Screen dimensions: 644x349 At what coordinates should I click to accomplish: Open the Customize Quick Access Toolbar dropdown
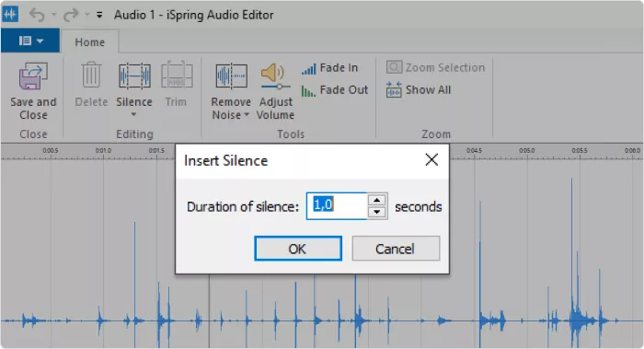[x=99, y=16]
